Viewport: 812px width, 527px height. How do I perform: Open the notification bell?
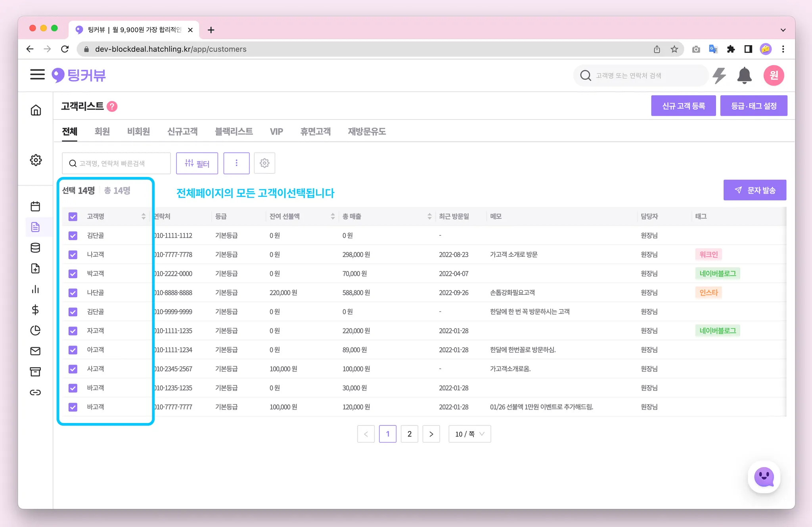point(744,75)
